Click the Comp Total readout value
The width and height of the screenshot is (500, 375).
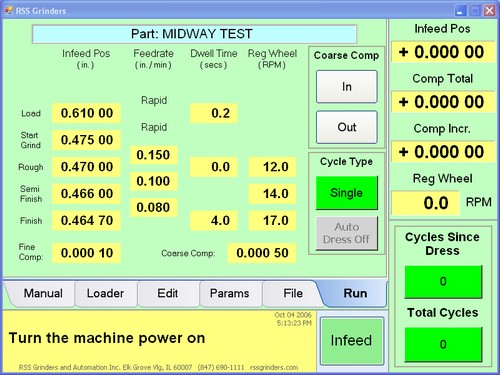pos(442,102)
